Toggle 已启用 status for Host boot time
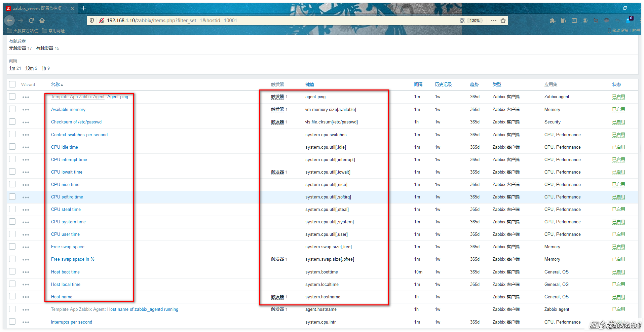Viewport: 644px width, 332px height. tap(618, 272)
